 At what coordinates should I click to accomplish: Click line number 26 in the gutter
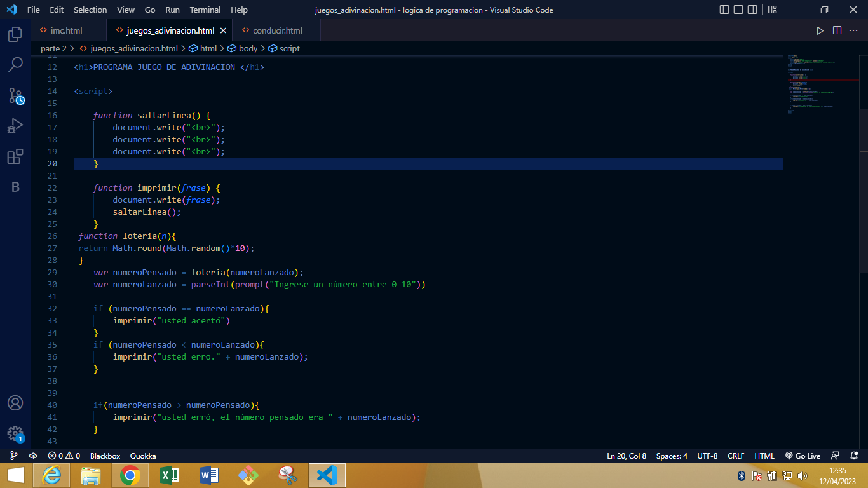coord(52,236)
